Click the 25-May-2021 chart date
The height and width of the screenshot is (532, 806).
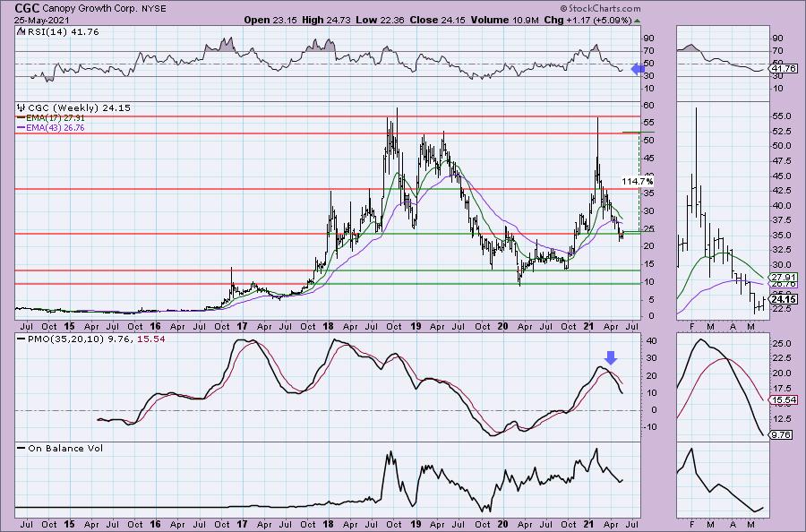41,20
